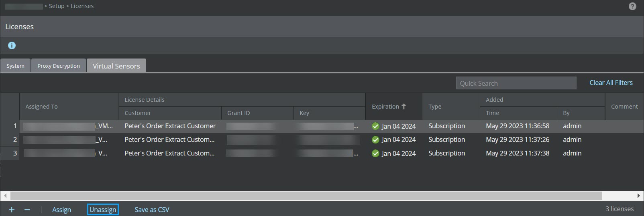Open the Proxy Decryption tab

tap(59, 66)
